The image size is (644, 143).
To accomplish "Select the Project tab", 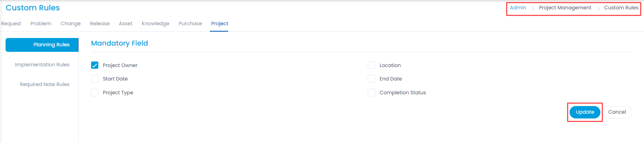I will (x=220, y=23).
